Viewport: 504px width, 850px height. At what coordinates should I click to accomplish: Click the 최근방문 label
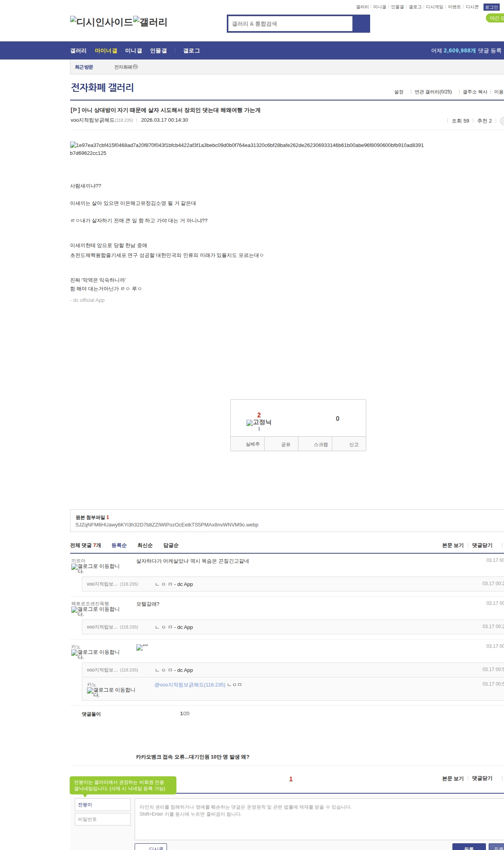point(84,67)
